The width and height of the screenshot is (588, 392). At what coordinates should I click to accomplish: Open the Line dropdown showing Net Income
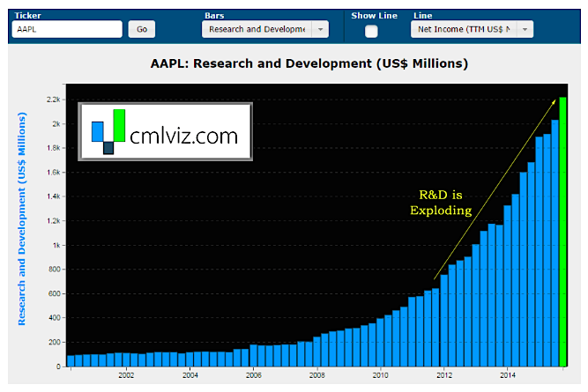[472, 29]
